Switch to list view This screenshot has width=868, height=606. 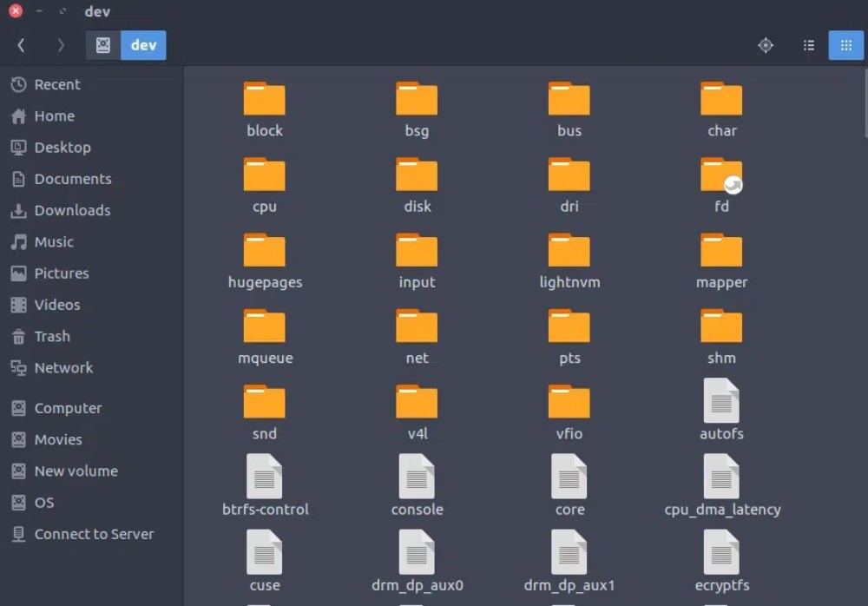(x=808, y=45)
